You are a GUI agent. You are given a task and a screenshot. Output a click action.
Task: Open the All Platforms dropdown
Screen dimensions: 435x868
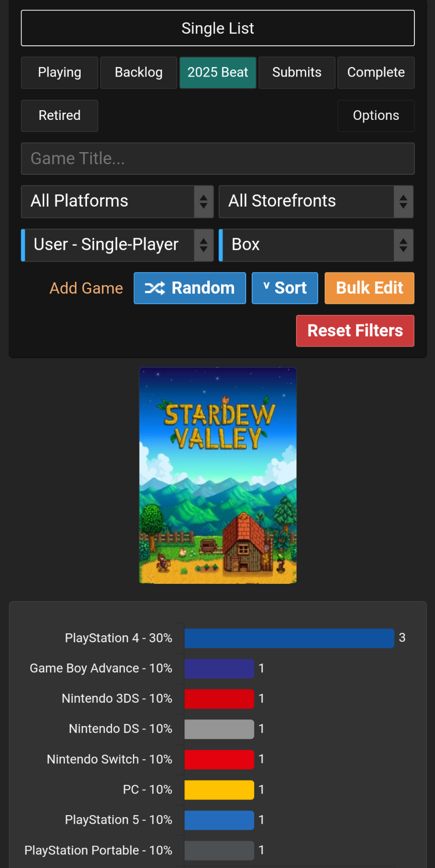[117, 202]
